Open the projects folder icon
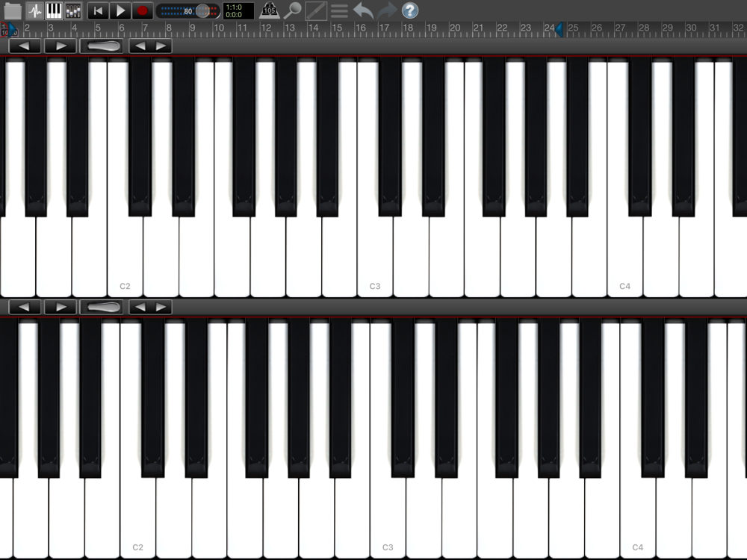This screenshot has height=560, width=747. [x=12, y=10]
